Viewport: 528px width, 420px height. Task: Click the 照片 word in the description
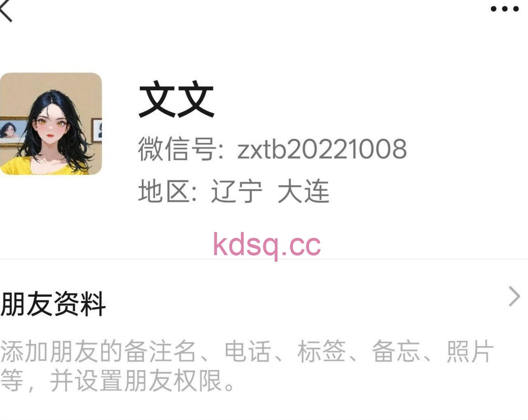click(x=470, y=352)
